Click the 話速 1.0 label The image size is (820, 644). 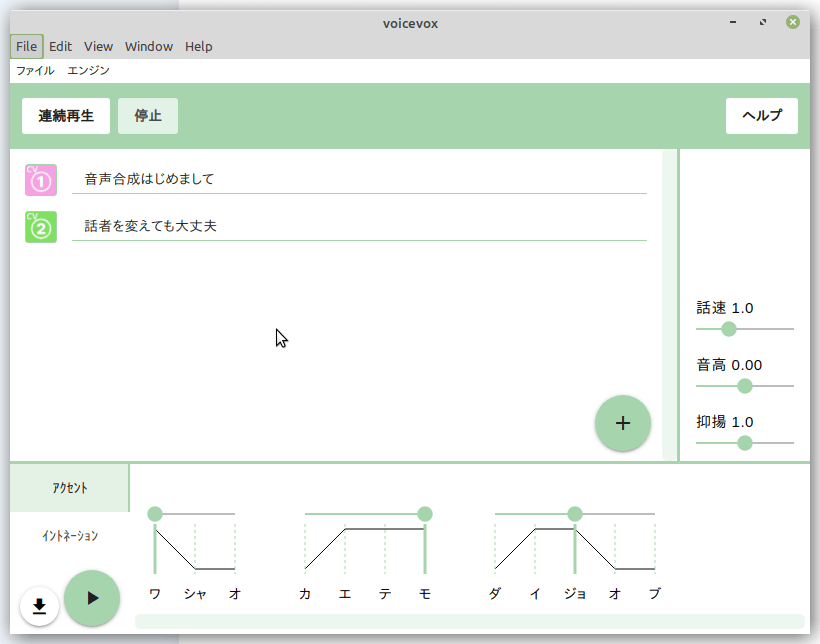pyautogui.click(x=725, y=308)
